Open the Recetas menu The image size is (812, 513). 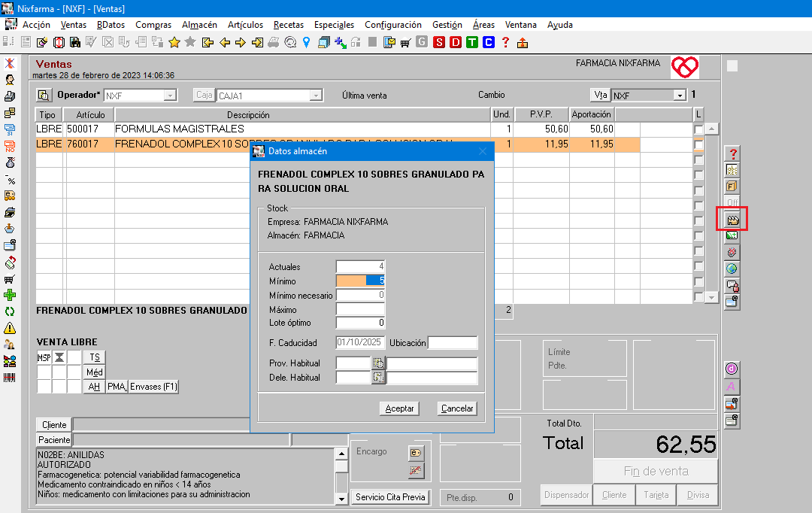coord(289,25)
